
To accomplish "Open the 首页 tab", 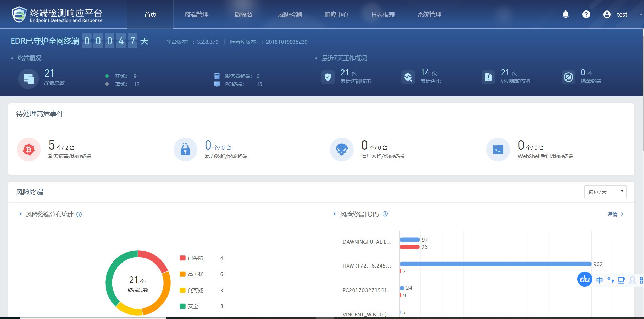I will coord(150,14).
